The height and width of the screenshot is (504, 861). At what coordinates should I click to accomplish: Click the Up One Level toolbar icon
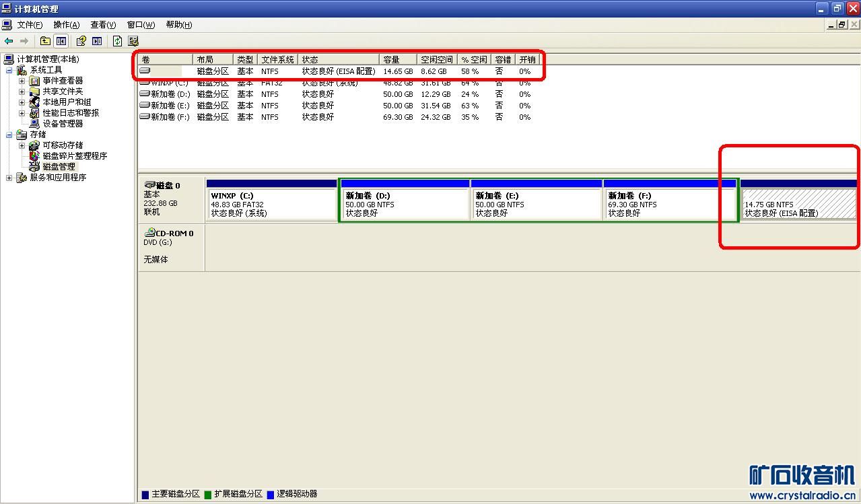point(45,41)
